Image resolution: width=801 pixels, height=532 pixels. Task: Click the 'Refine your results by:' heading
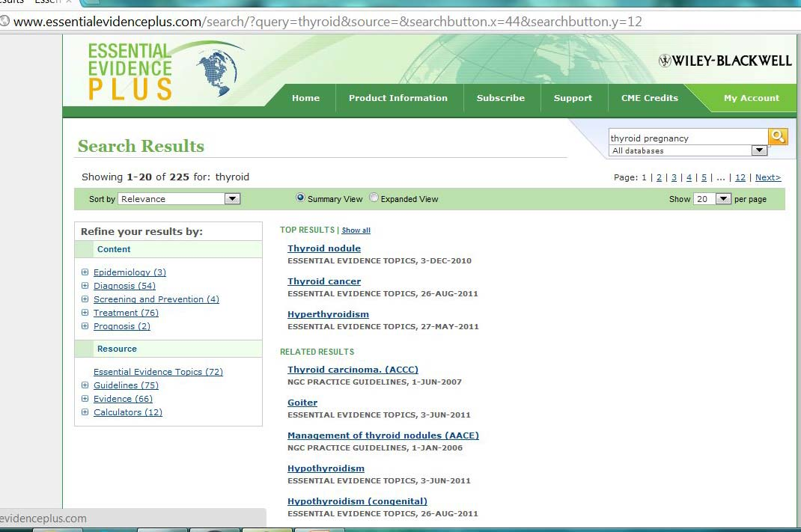click(141, 231)
